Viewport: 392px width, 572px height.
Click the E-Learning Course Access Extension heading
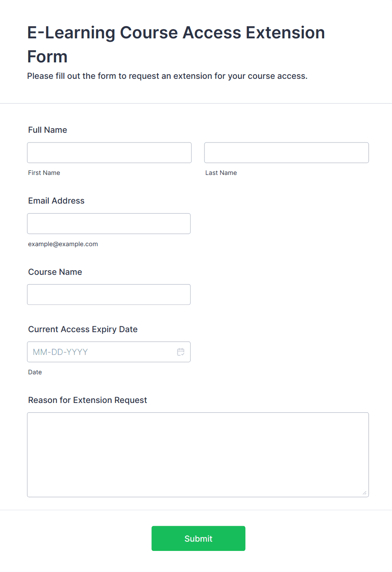coord(176,44)
